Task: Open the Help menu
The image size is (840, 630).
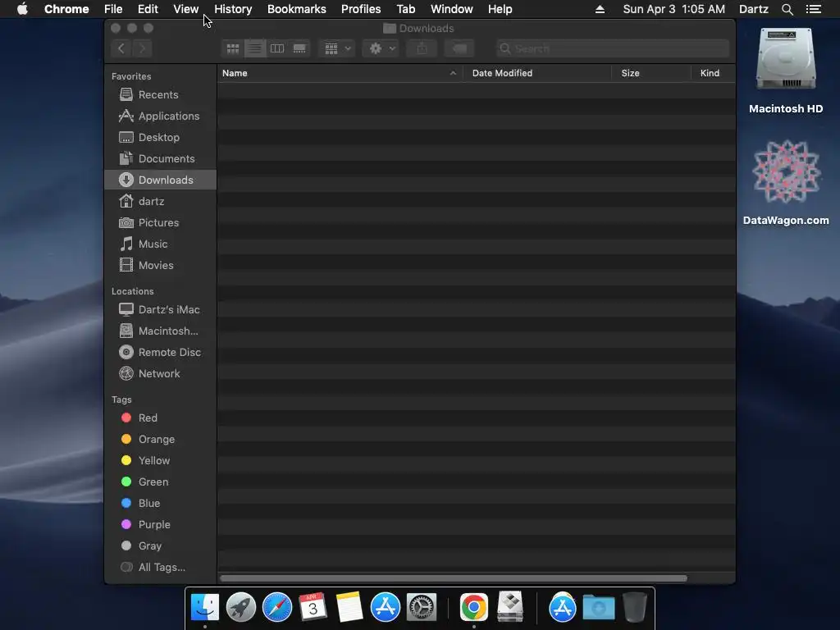Action: (x=500, y=9)
